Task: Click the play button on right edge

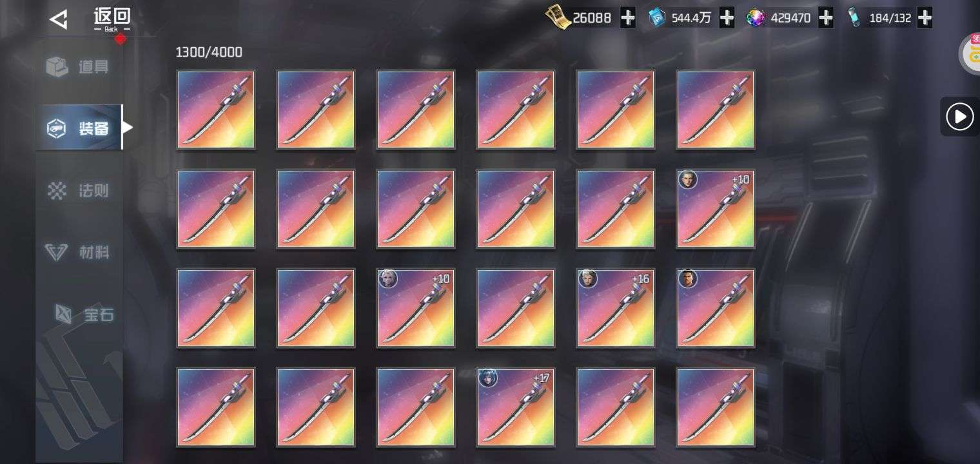Action: click(x=959, y=117)
